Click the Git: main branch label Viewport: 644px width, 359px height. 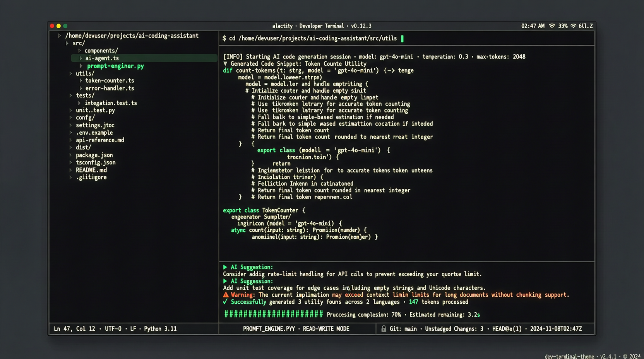point(403,329)
